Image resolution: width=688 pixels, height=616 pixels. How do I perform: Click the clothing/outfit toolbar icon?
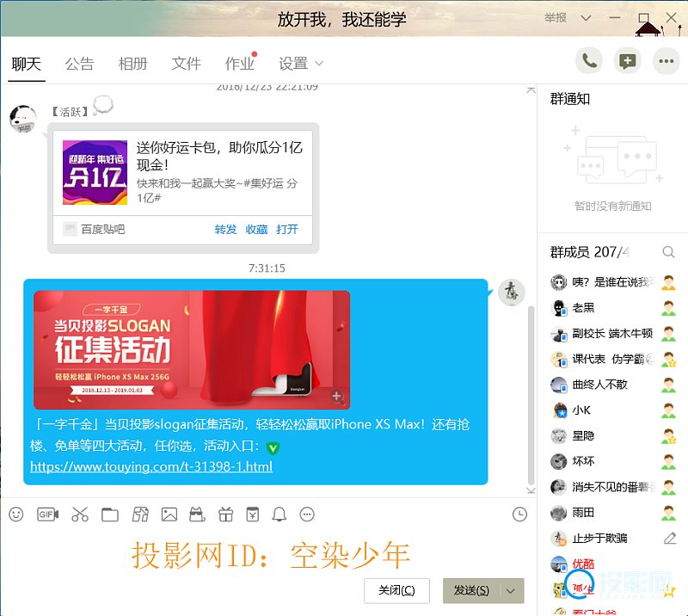click(140, 514)
